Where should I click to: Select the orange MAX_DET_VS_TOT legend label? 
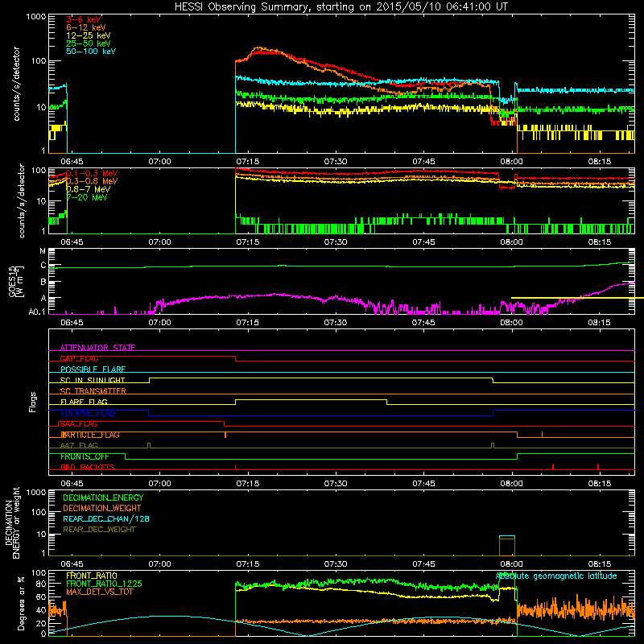(x=100, y=592)
